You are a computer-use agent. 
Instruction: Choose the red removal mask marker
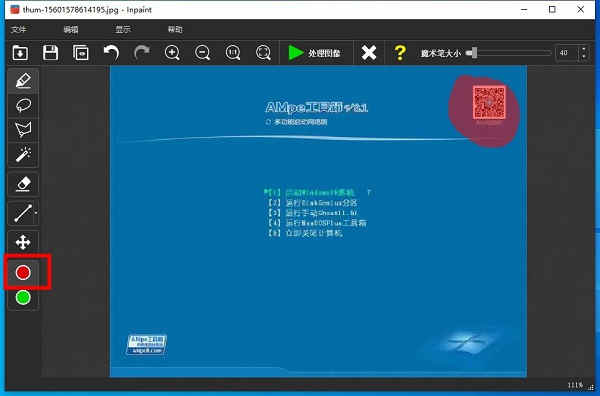click(x=23, y=272)
